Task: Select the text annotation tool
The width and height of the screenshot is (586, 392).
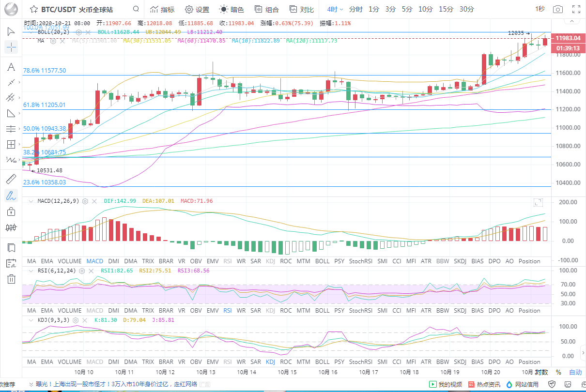Action: [12, 67]
